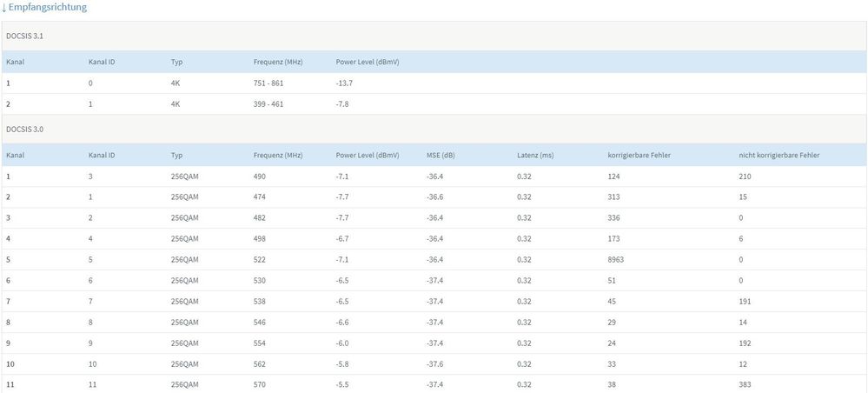Click correctable errors value 38
Screen dimensions: 868x393
pyautogui.click(x=612, y=384)
